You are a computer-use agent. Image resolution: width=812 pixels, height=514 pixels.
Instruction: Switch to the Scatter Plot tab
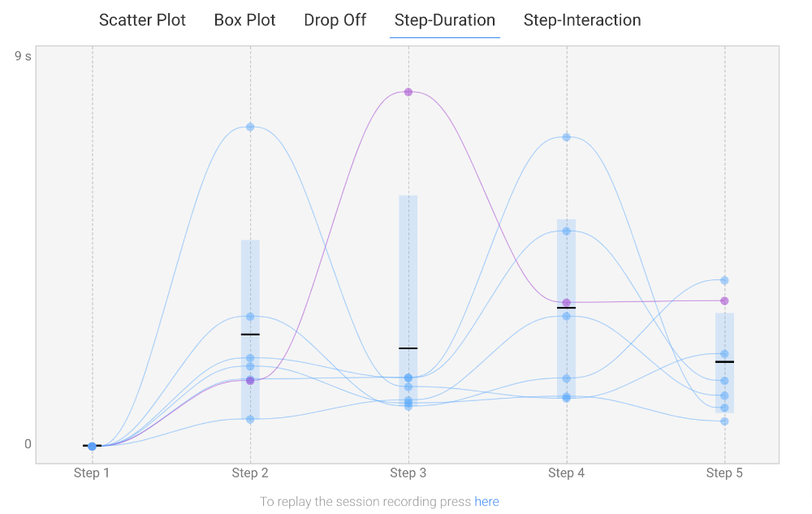[x=142, y=20]
